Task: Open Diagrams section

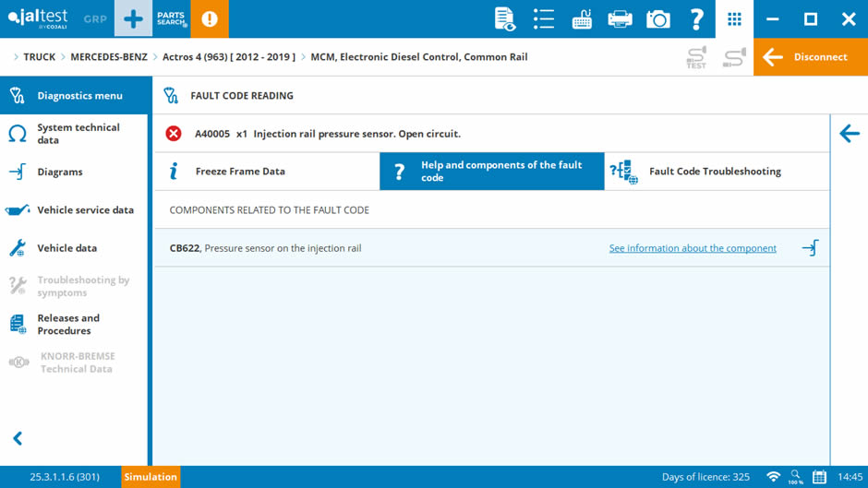Action: [x=74, y=173]
